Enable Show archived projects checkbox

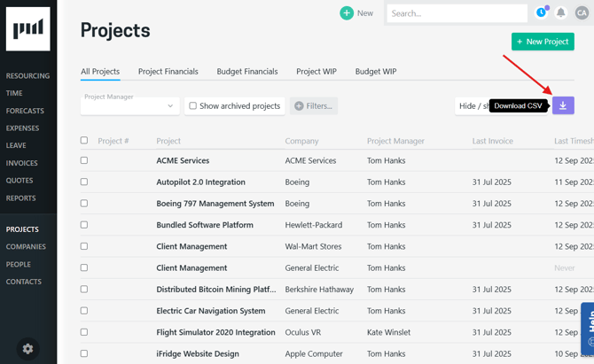[192, 106]
